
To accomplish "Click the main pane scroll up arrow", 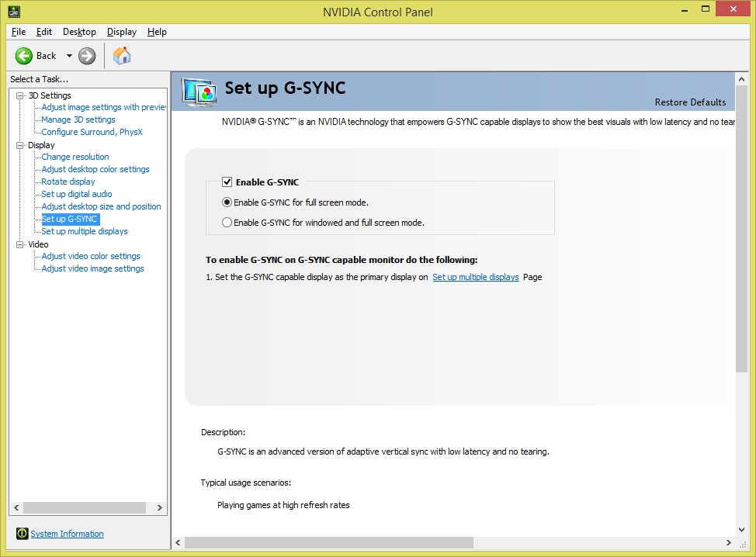I will (741, 79).
